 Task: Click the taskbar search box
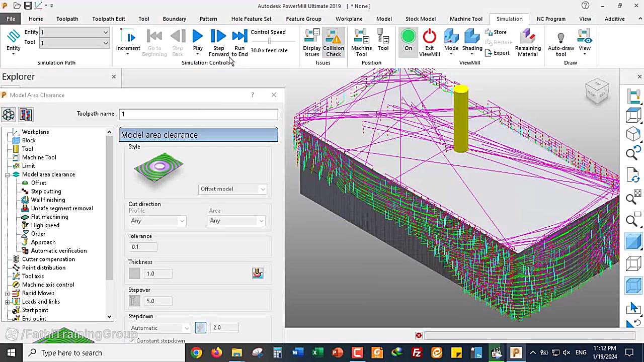(x=104, y=352)
